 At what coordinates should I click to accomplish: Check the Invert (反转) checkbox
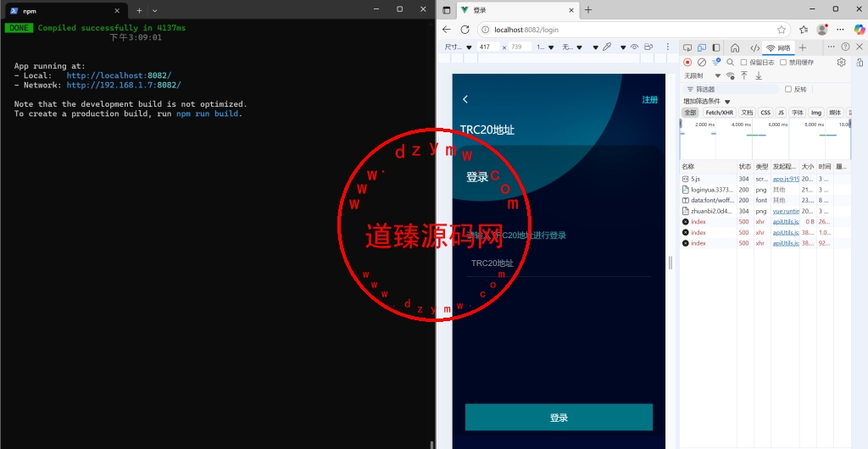pos(788,89)
